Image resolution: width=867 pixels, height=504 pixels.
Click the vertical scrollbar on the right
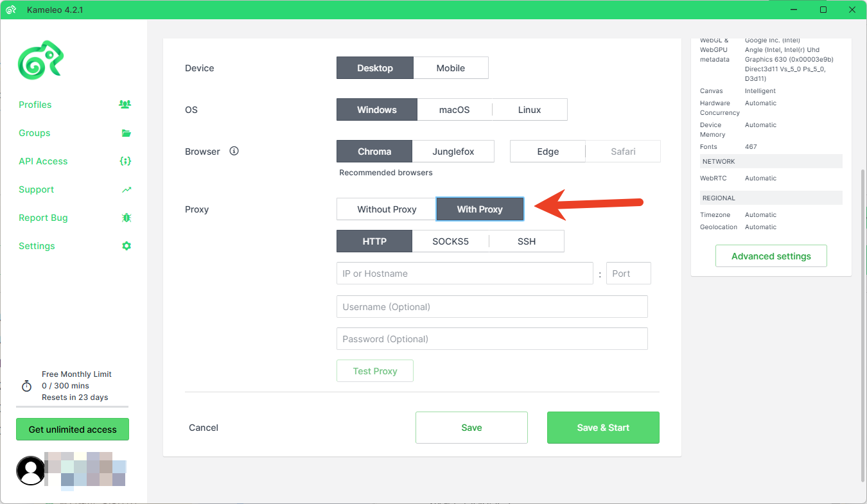(x=863, y=321)
